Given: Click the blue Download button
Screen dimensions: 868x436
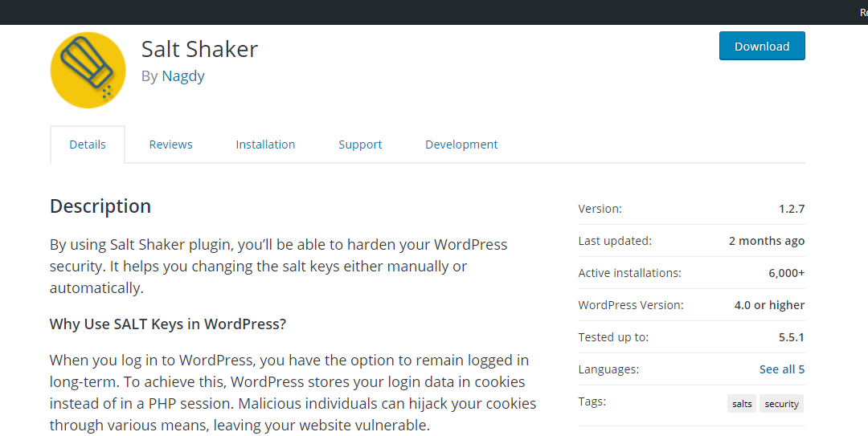Looking at the screenshot, I should (762, 46).
